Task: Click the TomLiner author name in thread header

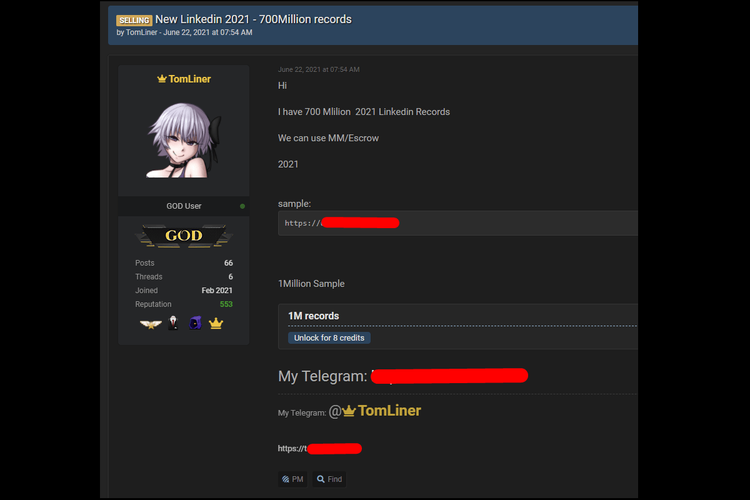Action: coord(142,33)
